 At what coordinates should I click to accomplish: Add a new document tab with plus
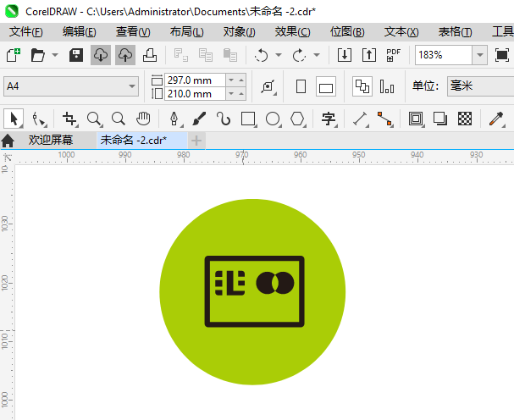tap(196, 141)
